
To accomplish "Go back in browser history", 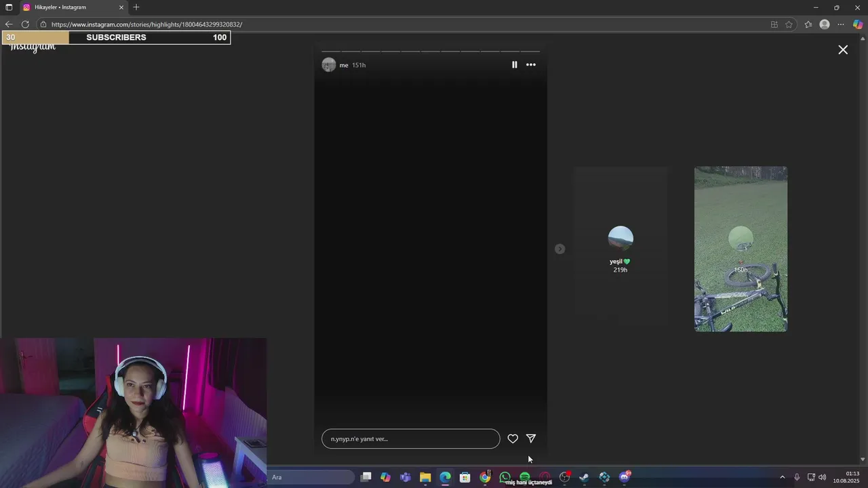I will pos(9,24).
